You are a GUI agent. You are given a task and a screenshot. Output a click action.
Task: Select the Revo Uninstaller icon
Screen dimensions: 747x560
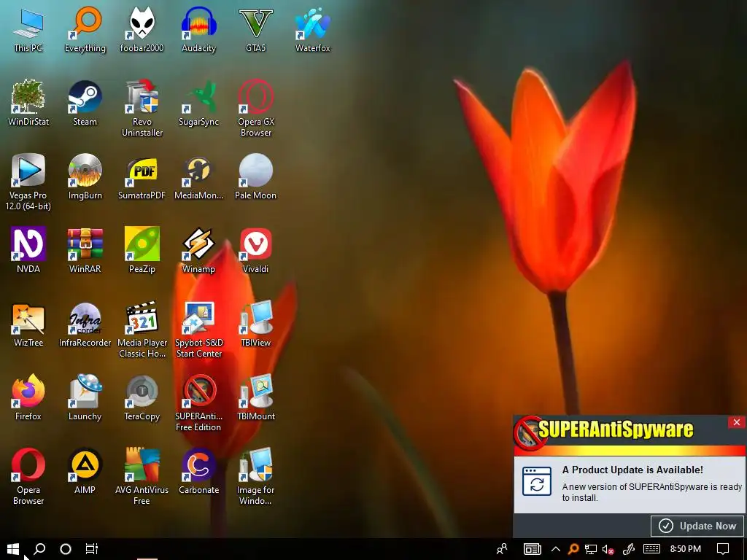(x=142, y=108)
